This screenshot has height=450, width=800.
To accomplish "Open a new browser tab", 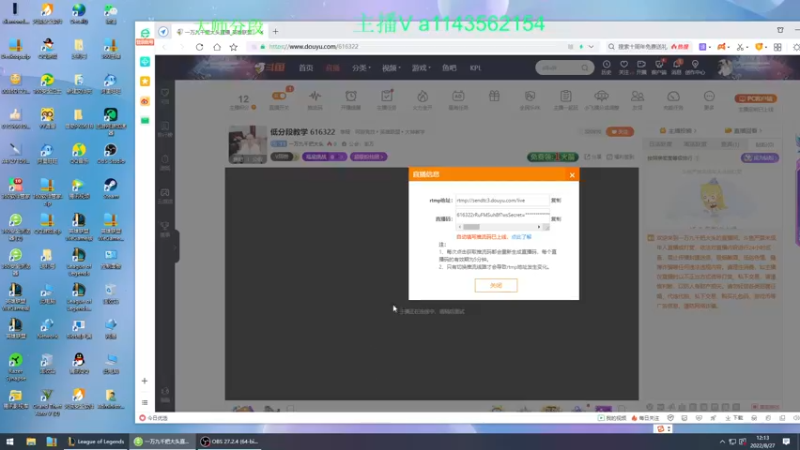I will [276, 32].
